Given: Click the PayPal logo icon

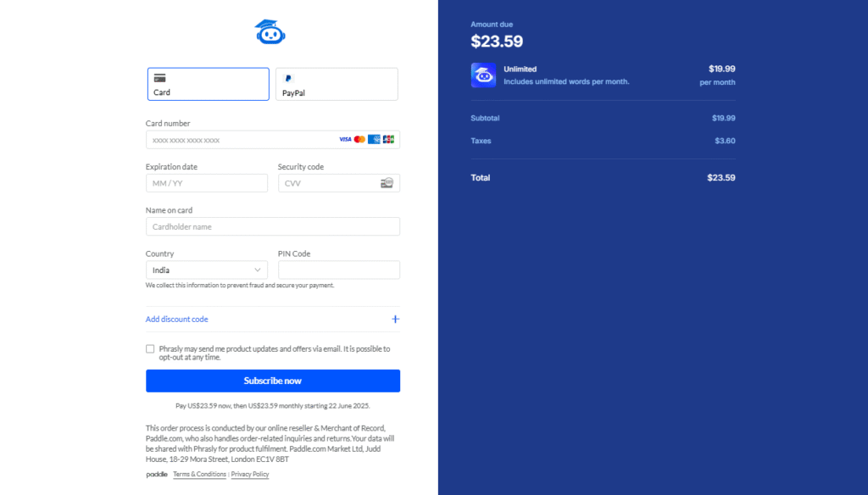Looking at the screenshot, I should coord(288,79).
